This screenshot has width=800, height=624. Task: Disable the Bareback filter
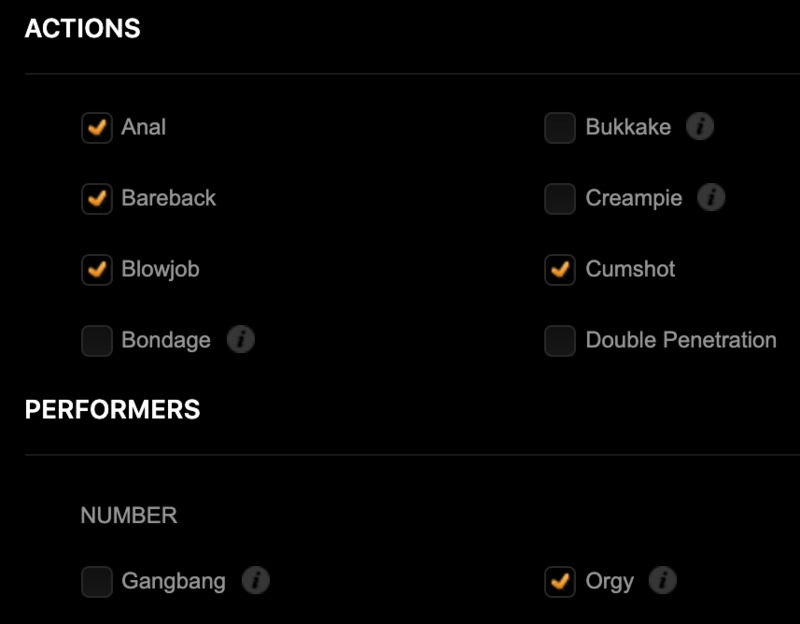[97, 198]
